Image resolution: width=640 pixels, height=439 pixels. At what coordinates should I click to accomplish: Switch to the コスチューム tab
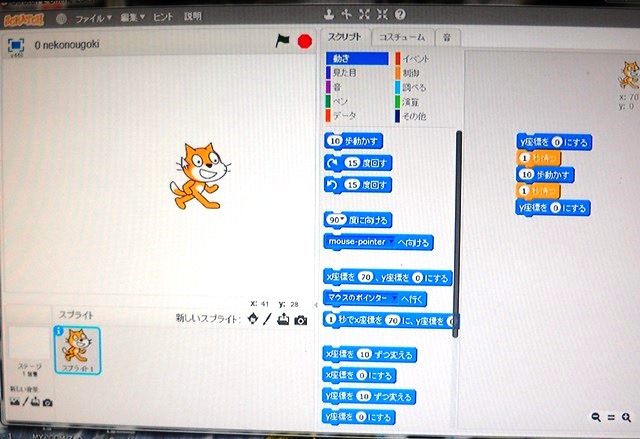point(402,38)
